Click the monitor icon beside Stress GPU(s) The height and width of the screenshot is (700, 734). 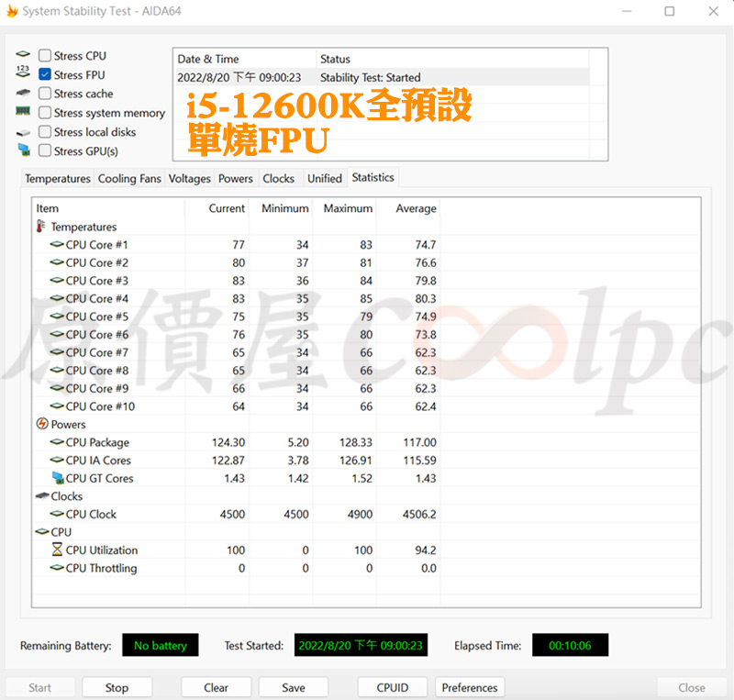coord(24,150)
